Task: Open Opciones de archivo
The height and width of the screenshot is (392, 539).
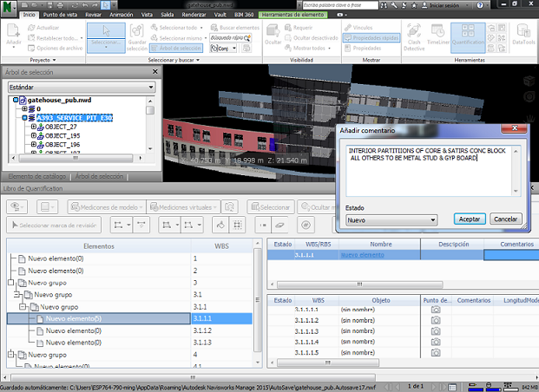Action: (56, 48)
